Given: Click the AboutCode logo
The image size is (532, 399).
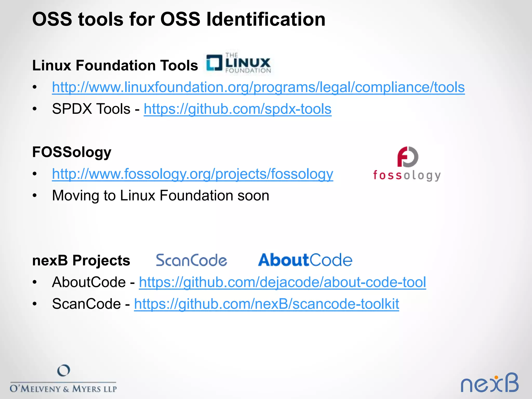Looking at the screenshot, I should (x=305, y=260).
